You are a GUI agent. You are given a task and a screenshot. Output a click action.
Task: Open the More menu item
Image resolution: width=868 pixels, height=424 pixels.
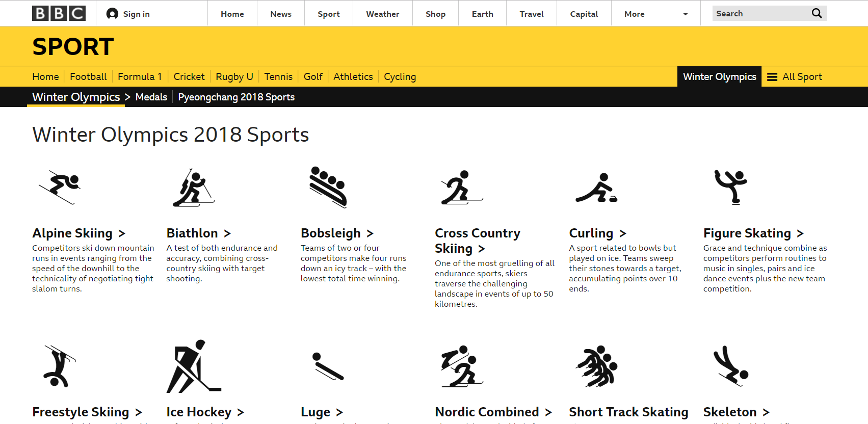635,14
